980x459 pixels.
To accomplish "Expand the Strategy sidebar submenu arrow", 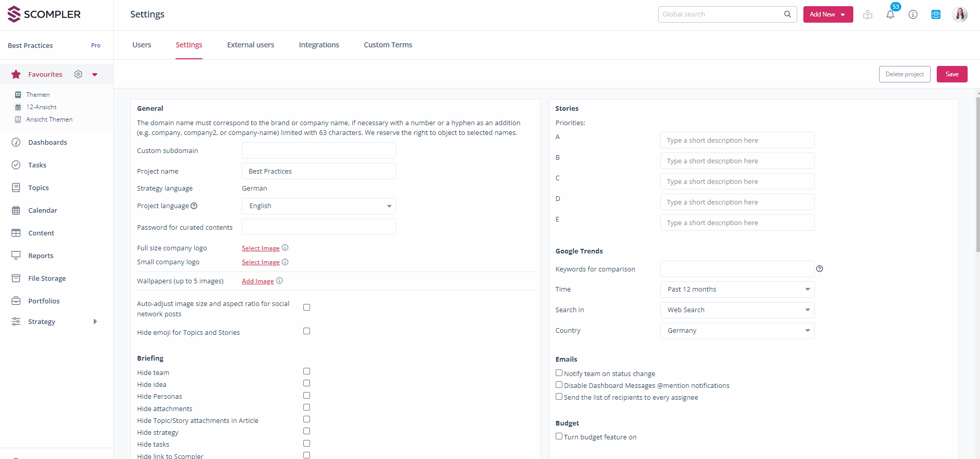I will [x=95, y=321].
